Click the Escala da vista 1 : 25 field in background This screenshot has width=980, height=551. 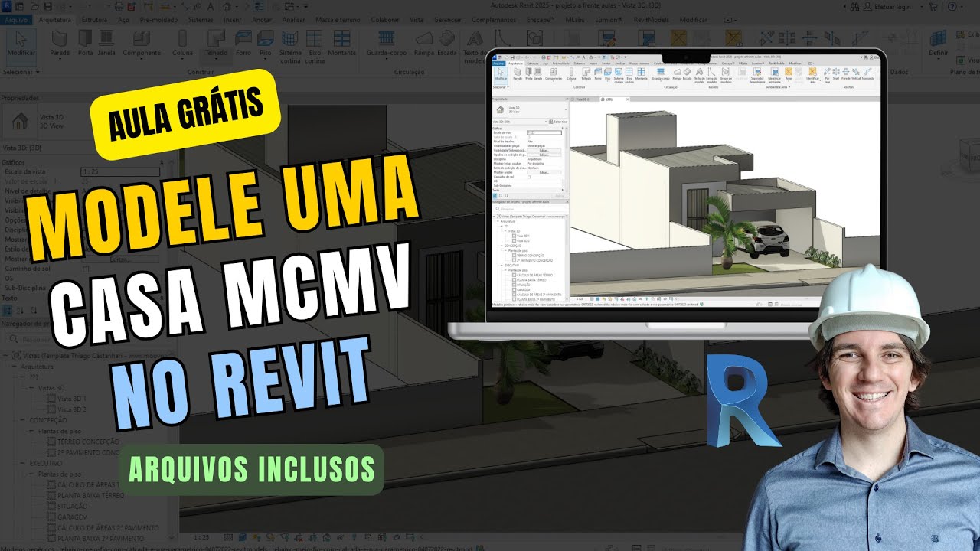[120, 171]
